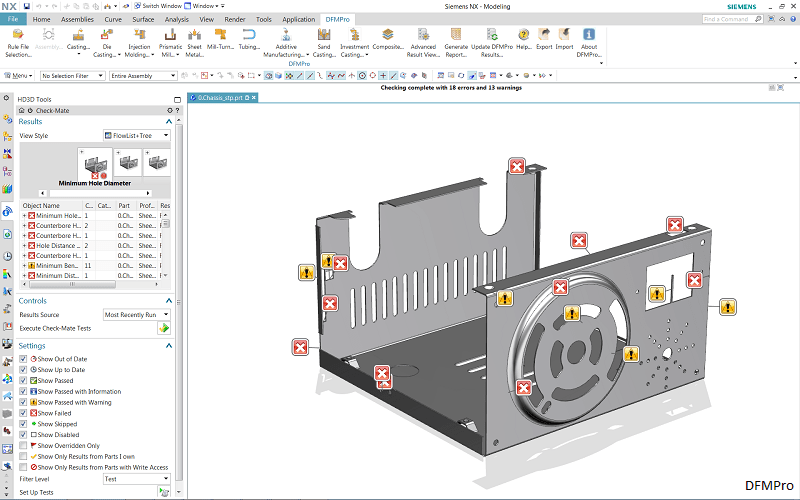Collapse the Controls section
800x500 pixels.
point(169,301)
